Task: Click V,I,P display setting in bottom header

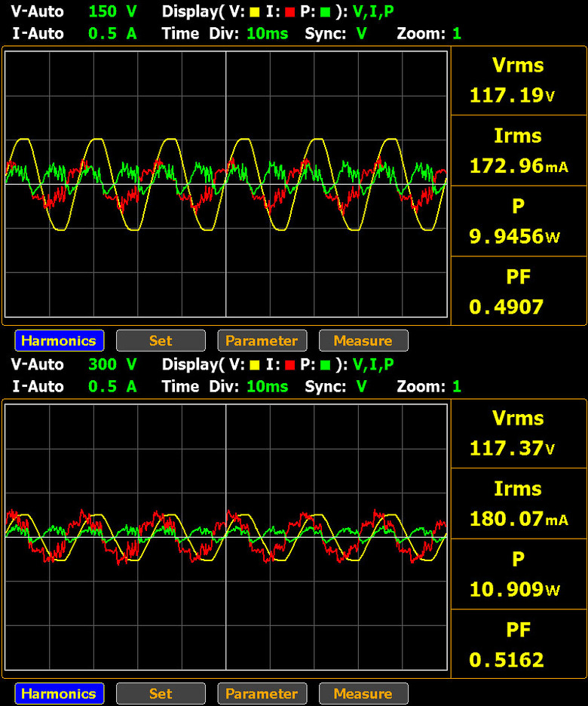Action: coord(373,365)
